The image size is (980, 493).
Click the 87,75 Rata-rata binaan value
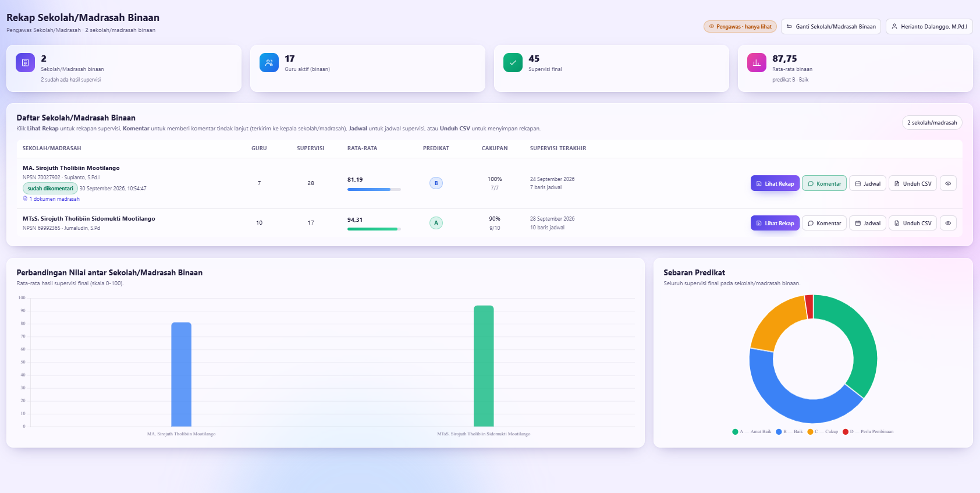[x=784, y=59]
